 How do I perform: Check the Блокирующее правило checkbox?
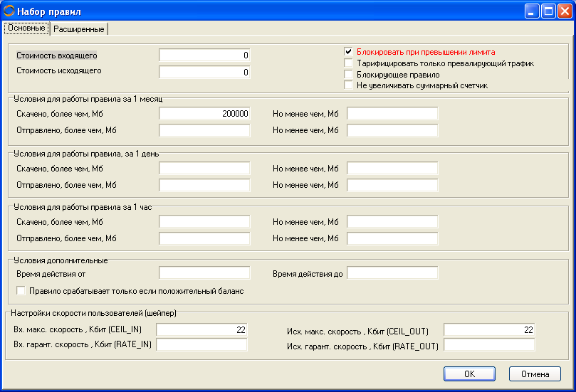pyautogui.click(x=348, y=74)
